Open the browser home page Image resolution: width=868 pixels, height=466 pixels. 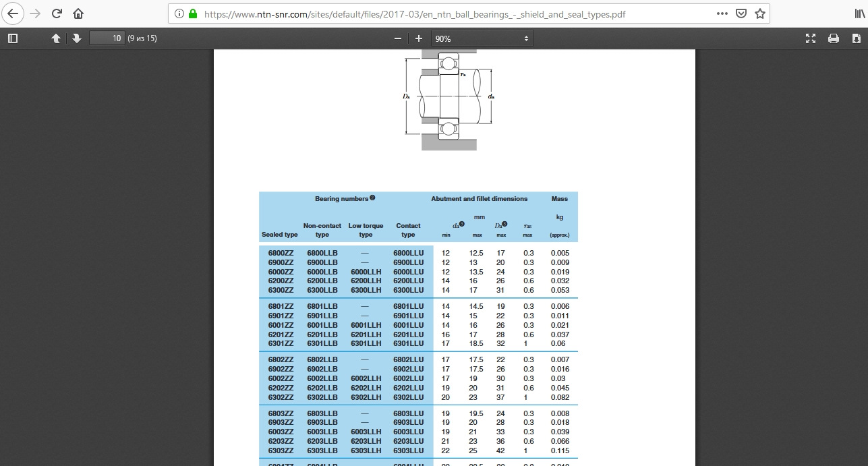point(78,13)
